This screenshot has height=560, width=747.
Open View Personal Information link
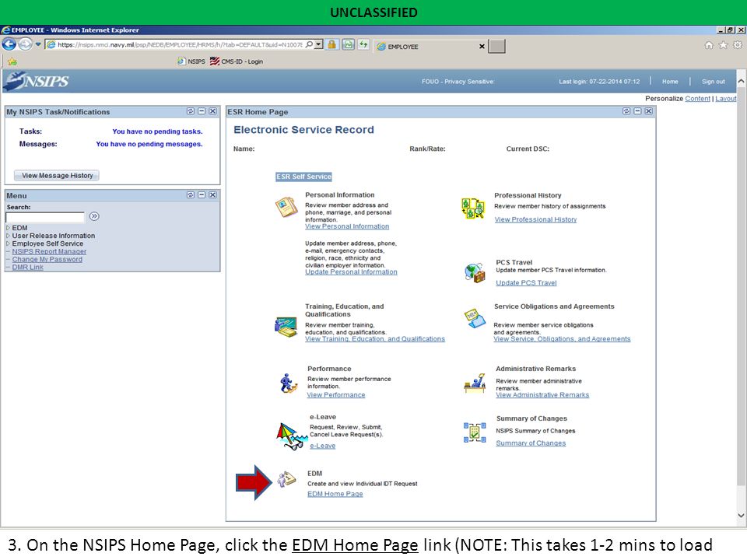[x=347, y=226]
